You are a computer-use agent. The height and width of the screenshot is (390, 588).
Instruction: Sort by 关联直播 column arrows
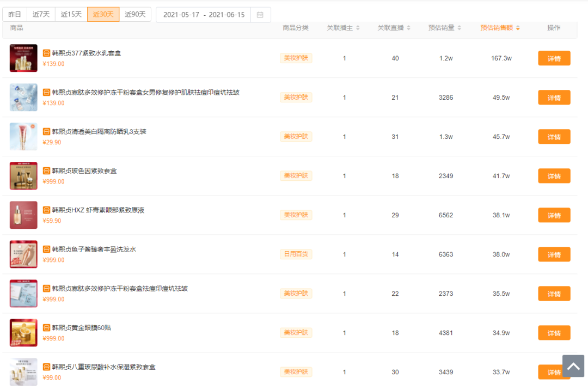click(x=408, y=28)
